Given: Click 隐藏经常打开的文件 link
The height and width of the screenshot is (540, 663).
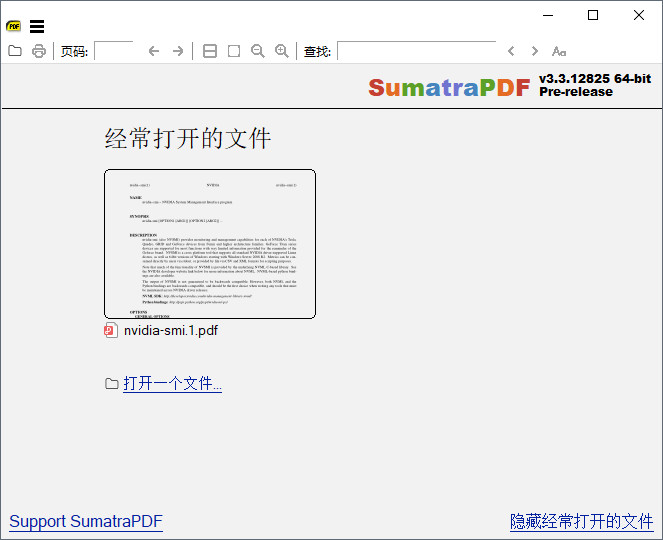Looking at the screenshot, I should 582,521.
